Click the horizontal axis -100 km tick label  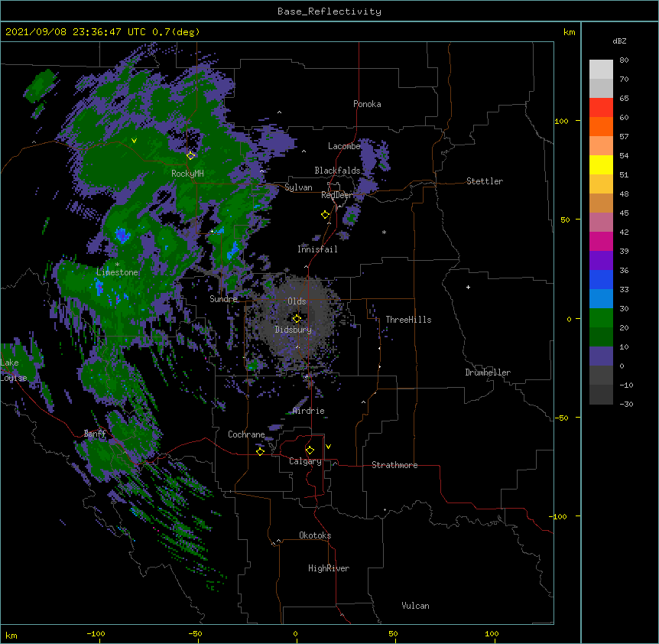[96, 633]
